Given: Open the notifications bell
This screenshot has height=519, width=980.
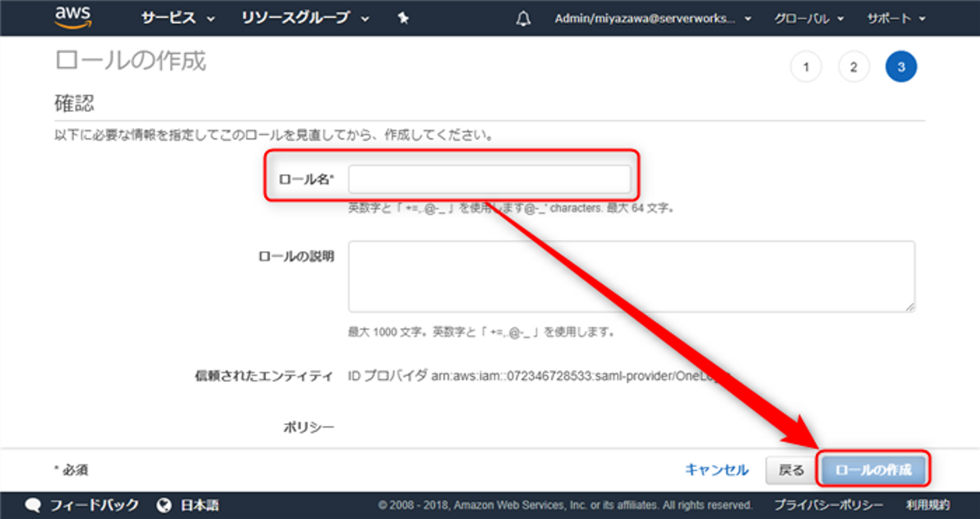Looking at the screenshot, I should [x=523, y=19].
